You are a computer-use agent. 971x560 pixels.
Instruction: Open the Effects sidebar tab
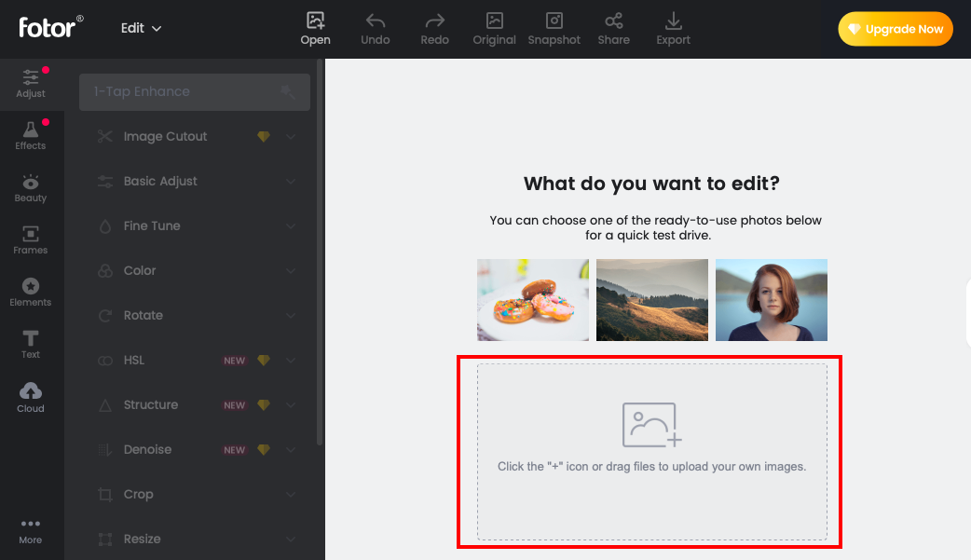[x=31, y=136]
